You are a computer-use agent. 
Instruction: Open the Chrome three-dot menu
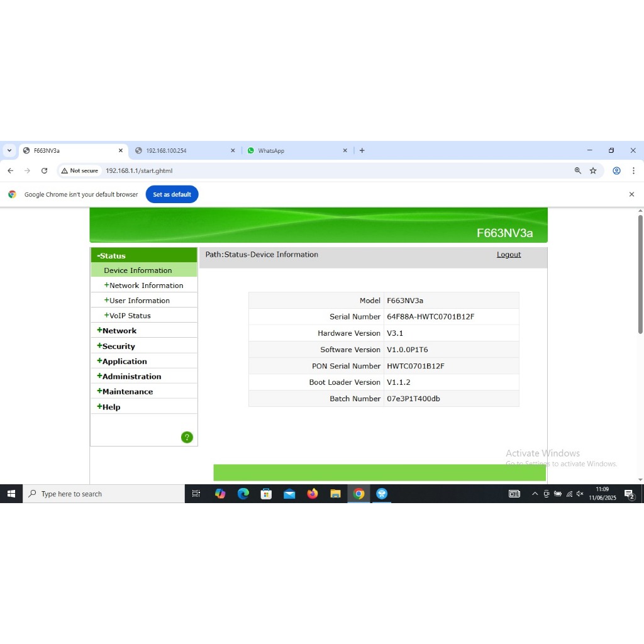633,170
